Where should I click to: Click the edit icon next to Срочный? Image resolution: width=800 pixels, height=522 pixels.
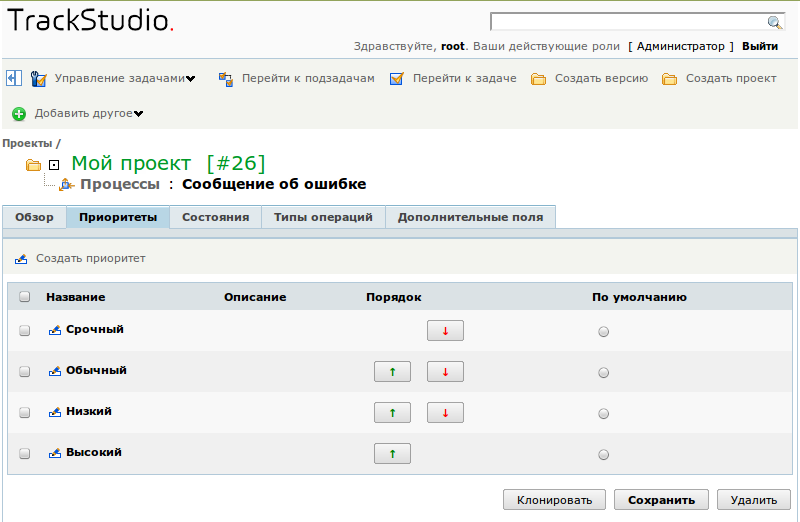coord(55,330)
